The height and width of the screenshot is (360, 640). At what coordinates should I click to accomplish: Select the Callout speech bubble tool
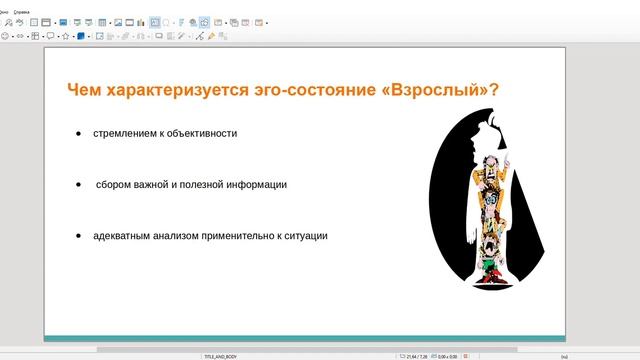pyautogui.click(x=51, y=36)
